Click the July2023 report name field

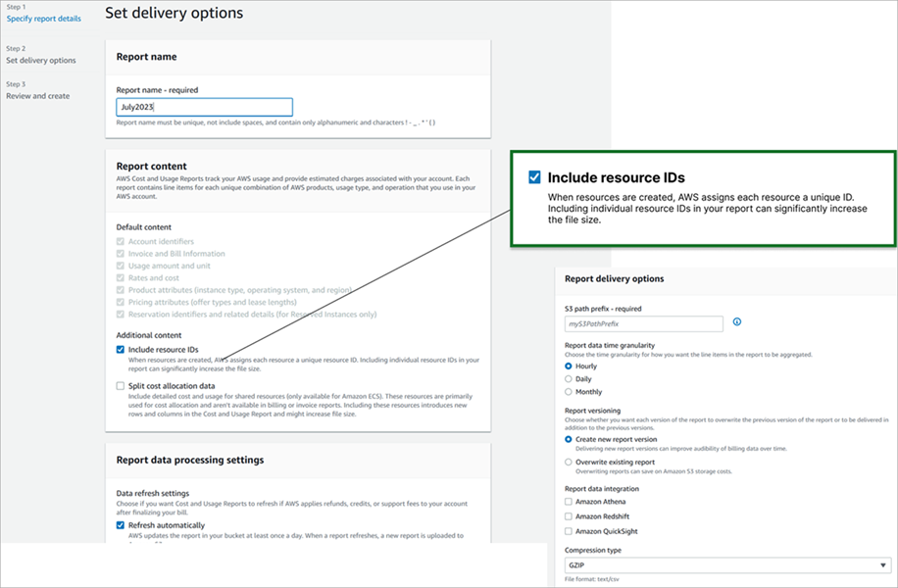(x=203, y=107)
